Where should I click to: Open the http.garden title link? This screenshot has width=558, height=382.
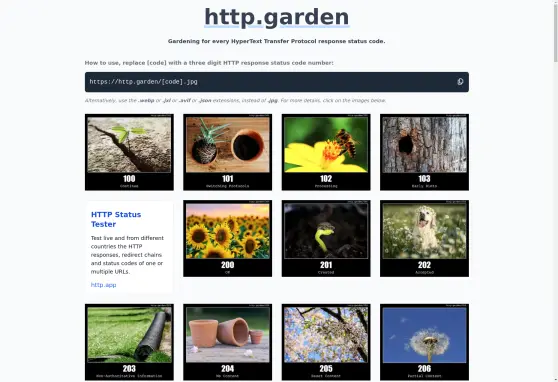[277, 17]
